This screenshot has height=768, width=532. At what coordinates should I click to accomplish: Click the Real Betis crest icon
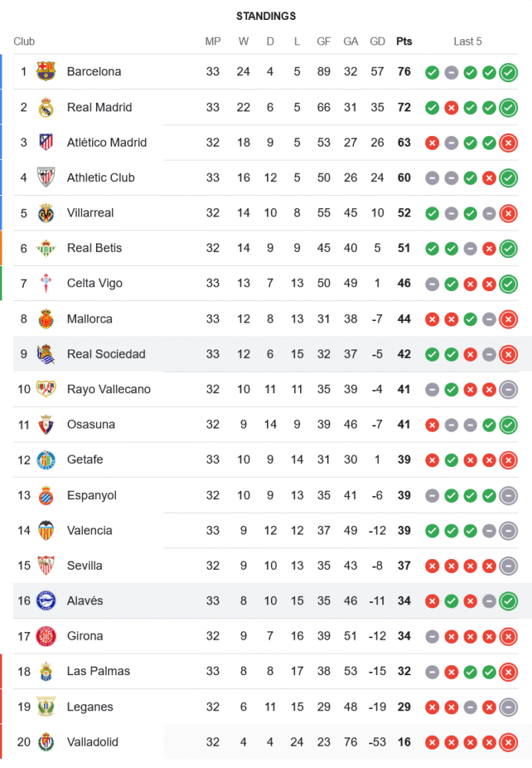[46, 248]
